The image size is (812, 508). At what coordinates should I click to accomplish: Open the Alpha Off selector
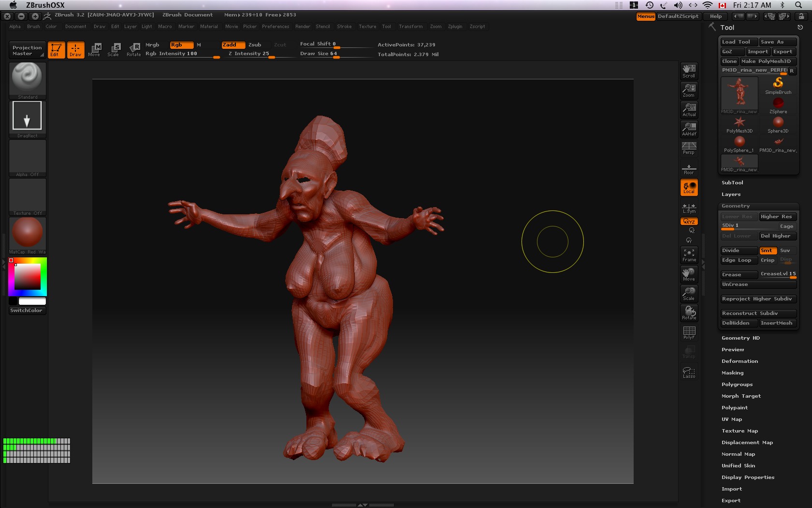pyautogui.click(x=28, y=158)
